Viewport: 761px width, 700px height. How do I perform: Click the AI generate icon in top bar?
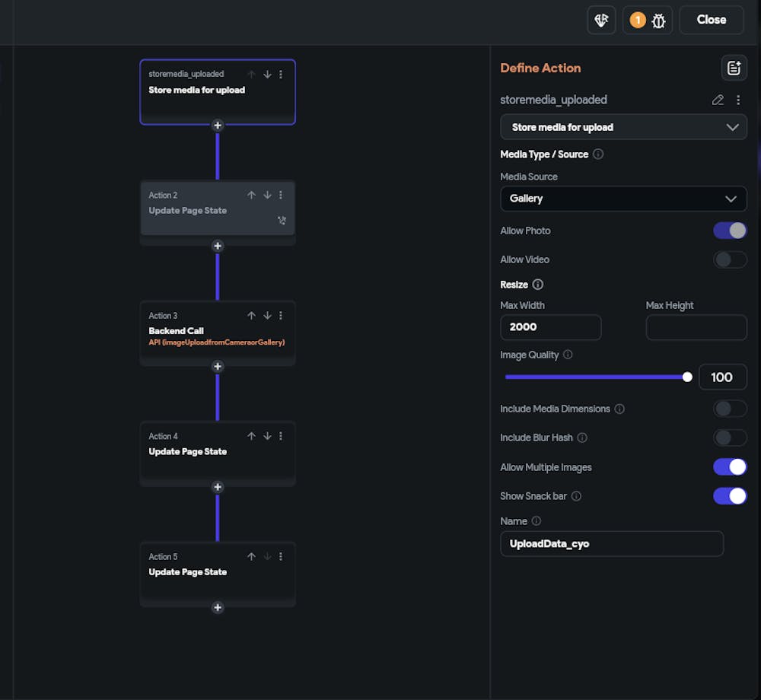[x=601, y=20]
